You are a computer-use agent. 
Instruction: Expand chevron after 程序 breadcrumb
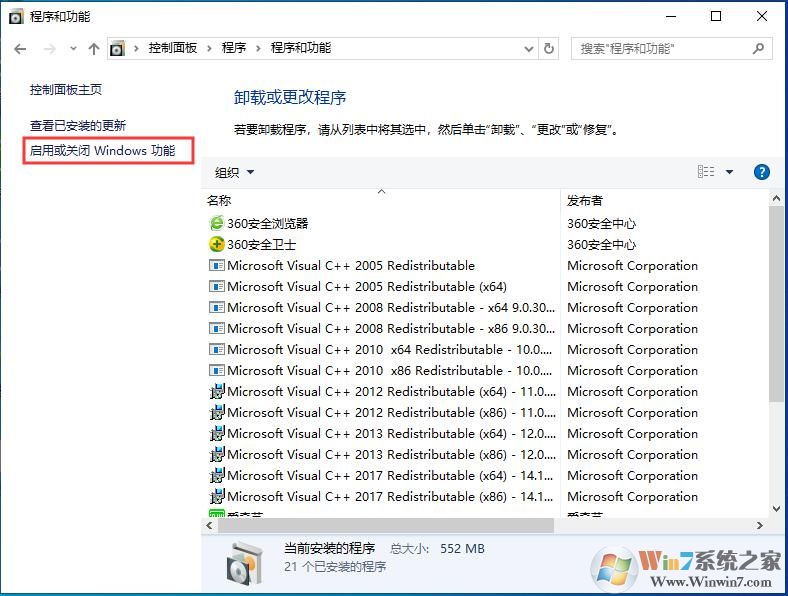point(258,49)
